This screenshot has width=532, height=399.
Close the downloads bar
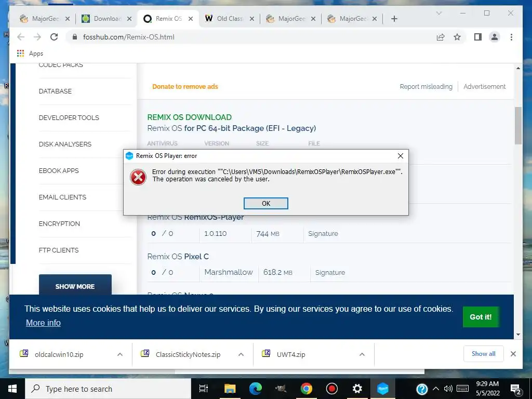click(513, 354)
